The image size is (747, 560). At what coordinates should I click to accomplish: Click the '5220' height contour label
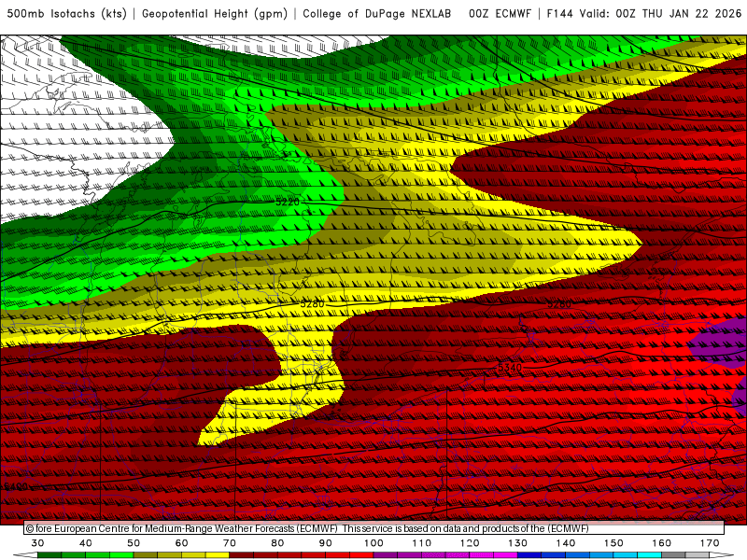coord(288,202)
